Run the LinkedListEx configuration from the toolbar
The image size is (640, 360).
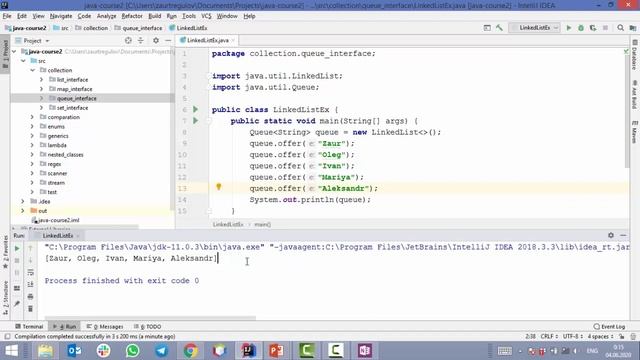pos(569,28)
